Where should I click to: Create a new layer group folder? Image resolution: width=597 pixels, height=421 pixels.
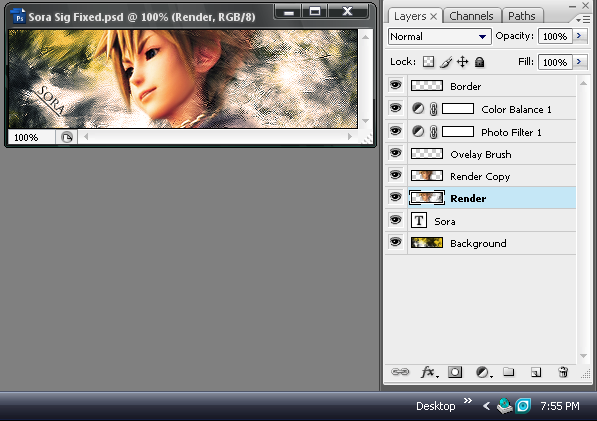509,372
